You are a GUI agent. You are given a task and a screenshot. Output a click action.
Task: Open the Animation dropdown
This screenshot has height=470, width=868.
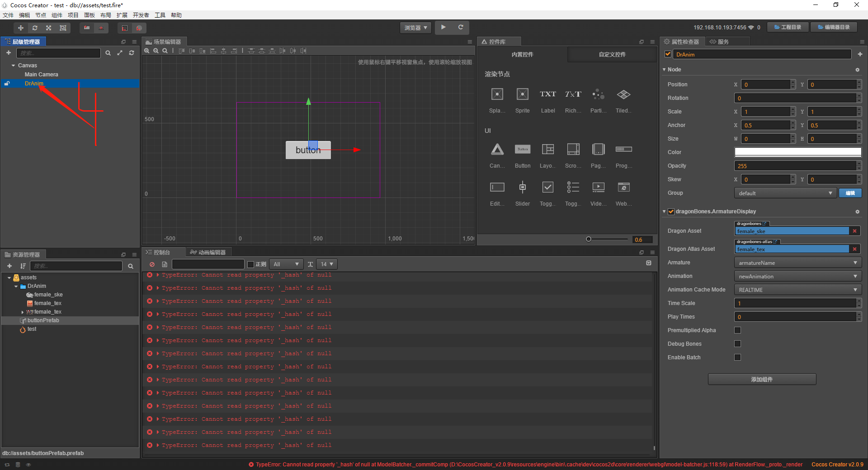coord(798,276)
